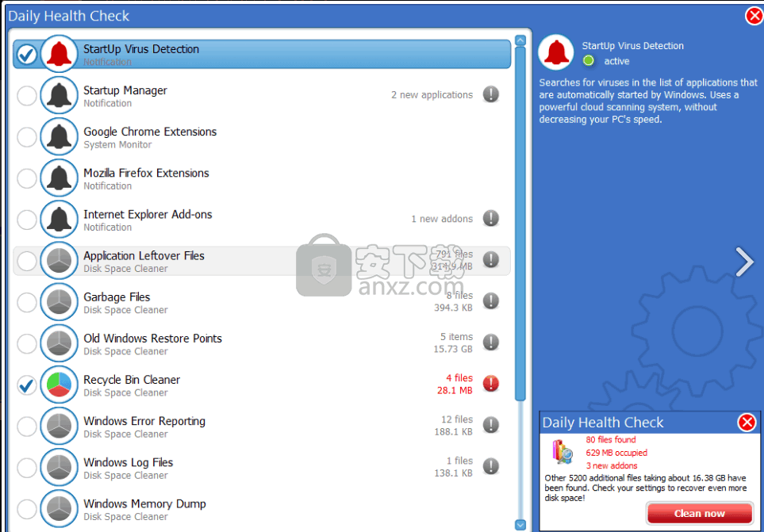Click the '629 MB occupied' text in popup

616,453
